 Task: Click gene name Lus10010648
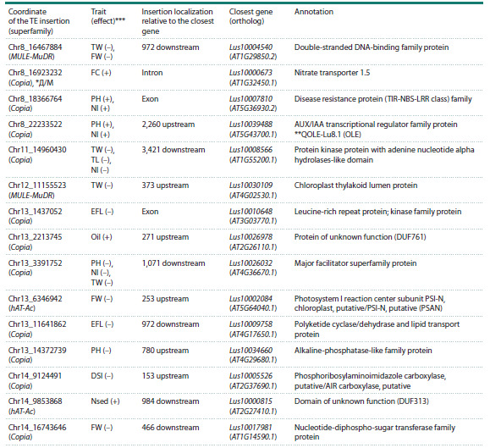click(251, 212)
